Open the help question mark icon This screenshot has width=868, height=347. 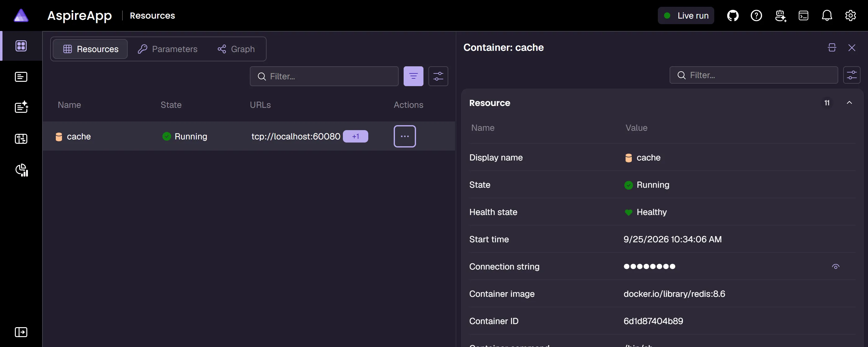[x=756, y=15]
